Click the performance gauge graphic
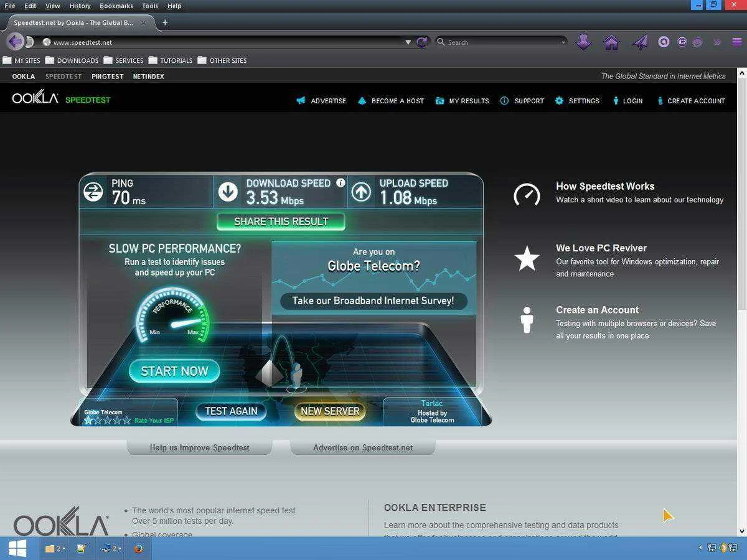747x560 pixels. (x=173, y=314)
